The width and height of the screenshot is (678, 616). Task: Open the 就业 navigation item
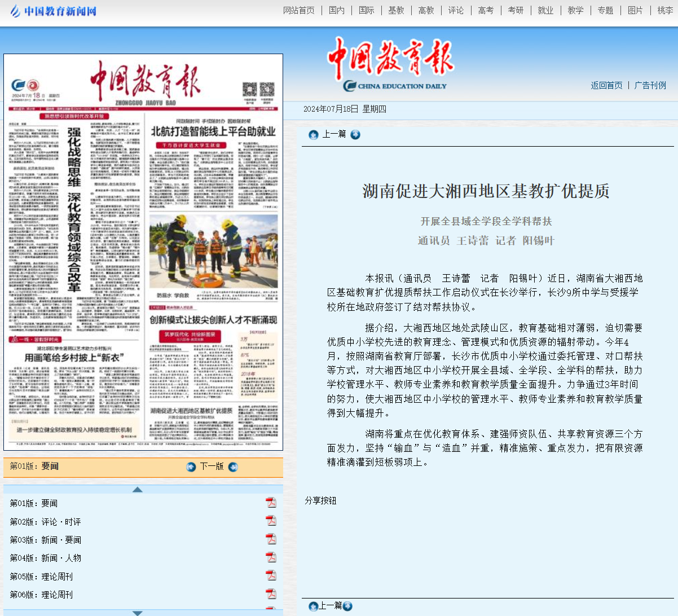546,10
